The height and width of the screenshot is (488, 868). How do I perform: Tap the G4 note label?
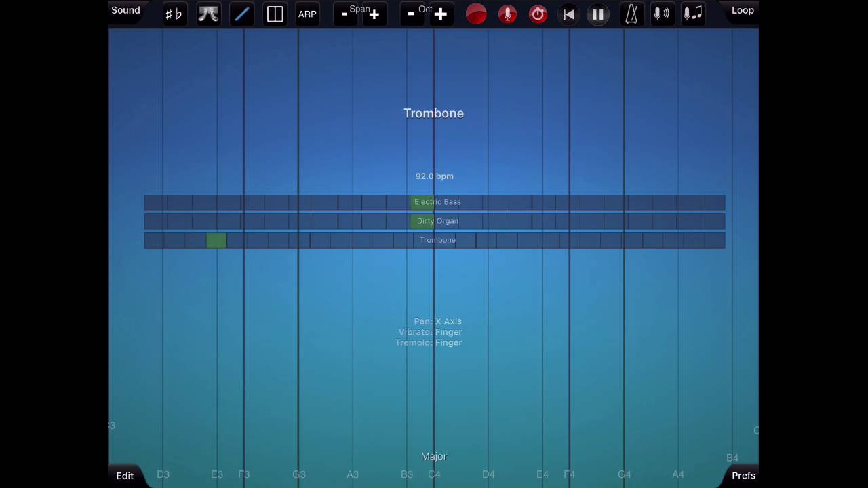point(625,474)
